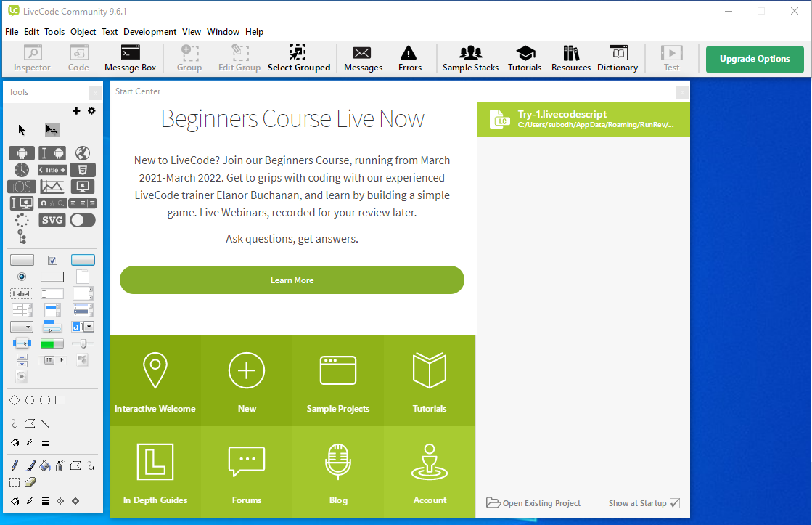812x525 pixels.
Task: Select the Run (browse) pointer tool
Action: click(x=22, y=129)
